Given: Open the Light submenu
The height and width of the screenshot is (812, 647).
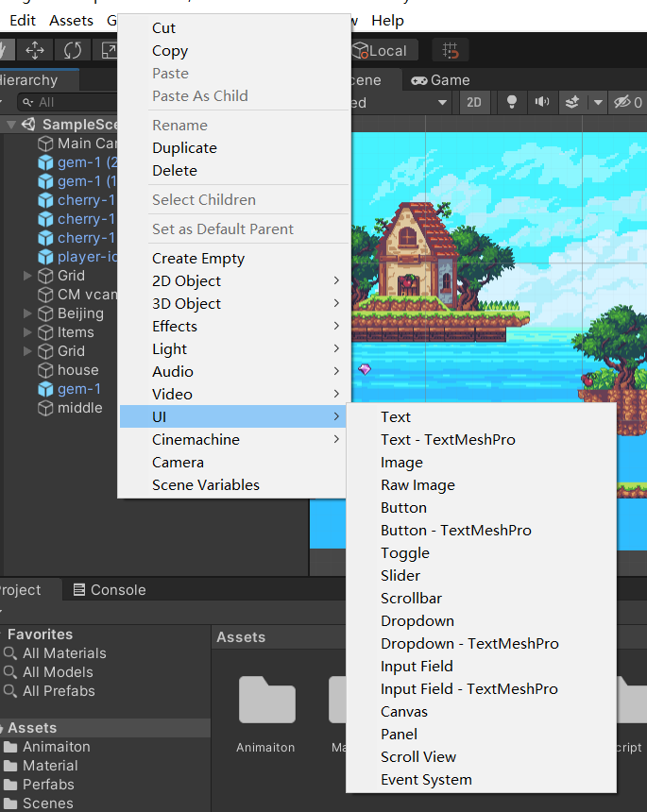Looking at the screenshot, I should [234, 349].
